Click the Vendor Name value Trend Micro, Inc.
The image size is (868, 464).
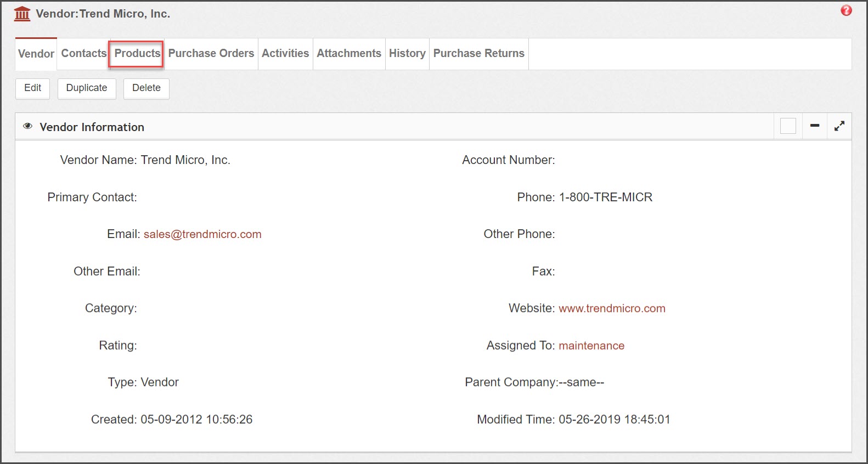(x=185, y=160)
